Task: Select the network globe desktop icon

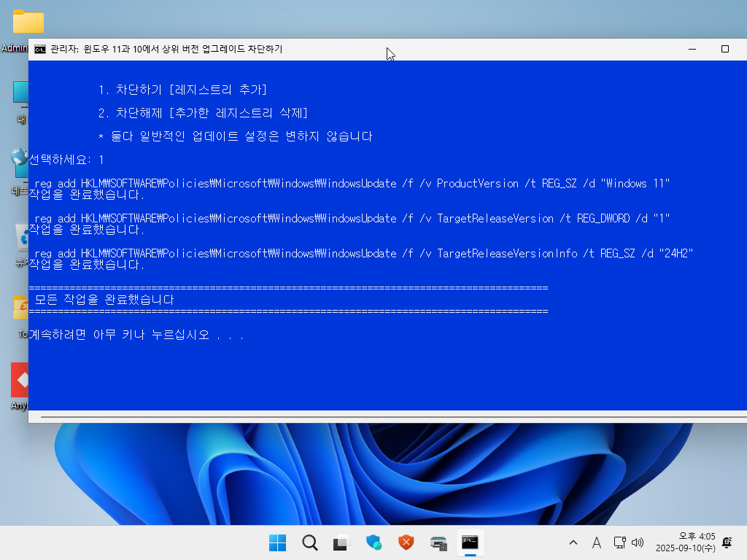Action: coord(20,164)
